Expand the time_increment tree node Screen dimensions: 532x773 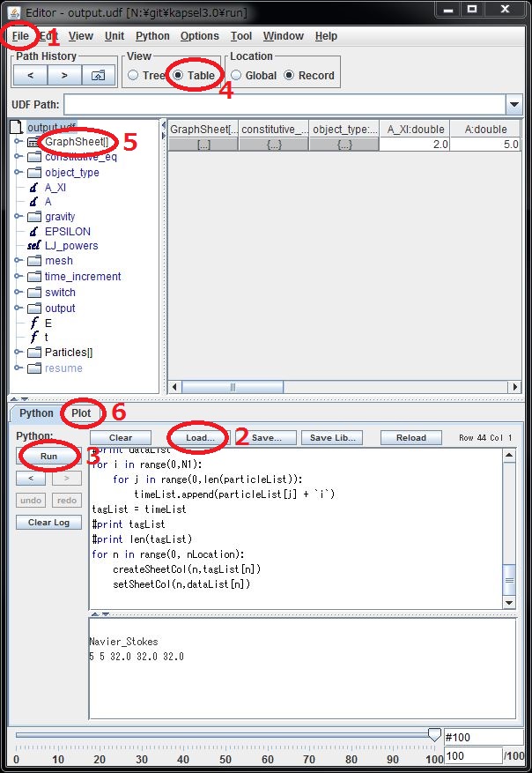point(18,277)
